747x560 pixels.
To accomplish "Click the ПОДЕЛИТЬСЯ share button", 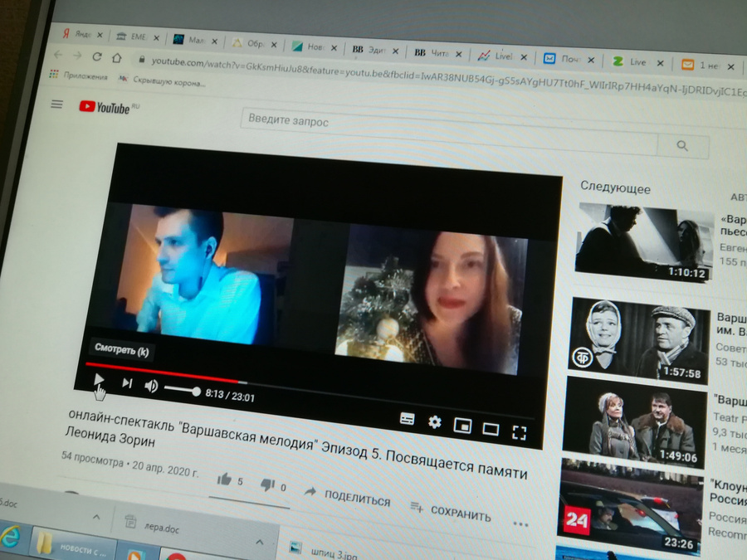I will click(347, 498).
